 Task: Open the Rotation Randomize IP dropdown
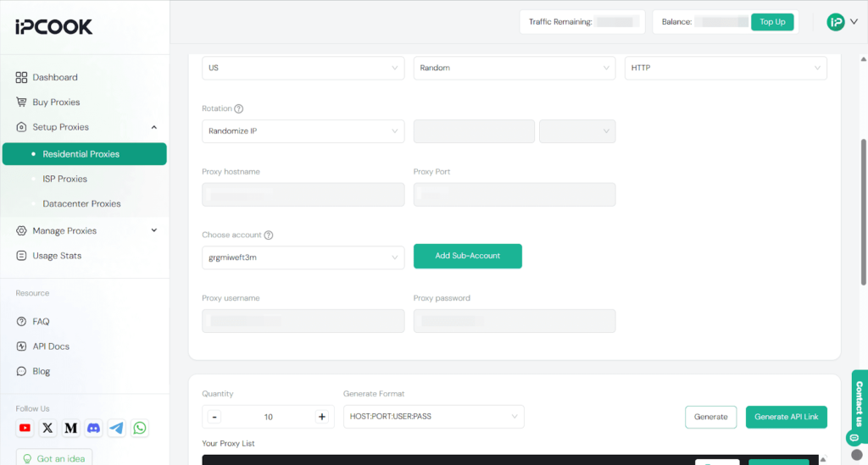pos(303,131)
